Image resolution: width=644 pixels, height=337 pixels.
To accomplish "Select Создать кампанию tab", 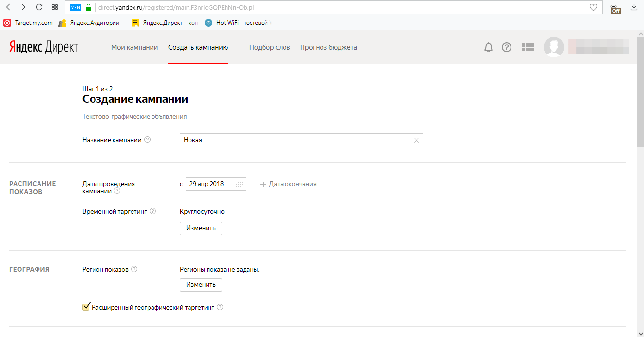I will pyautogui.click(x=198, y=47).
